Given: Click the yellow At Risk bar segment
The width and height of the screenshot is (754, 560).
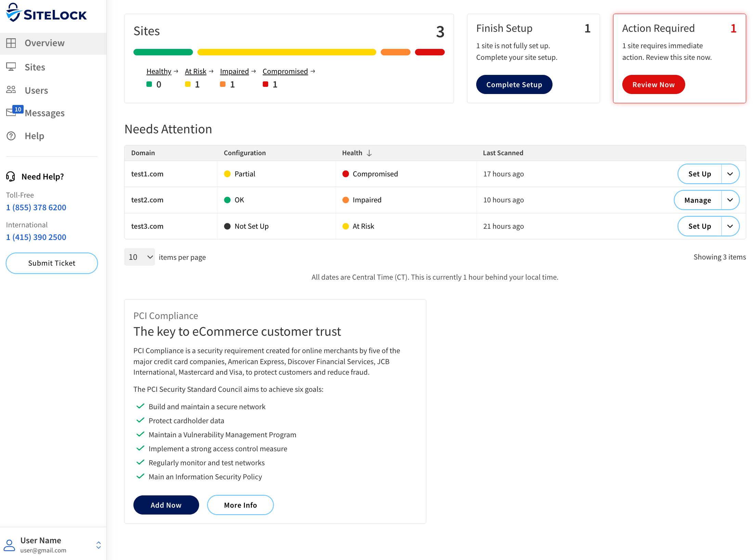Looking at the screenshot, I should [287, 52].
